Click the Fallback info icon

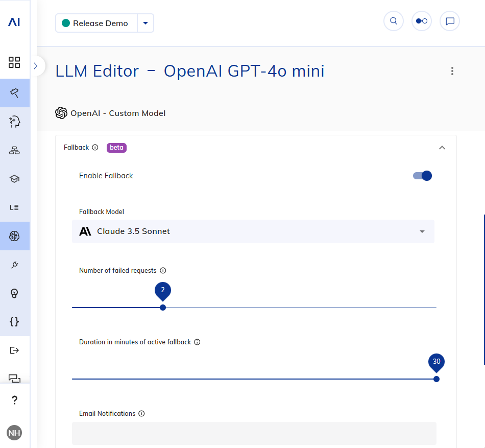95,148
